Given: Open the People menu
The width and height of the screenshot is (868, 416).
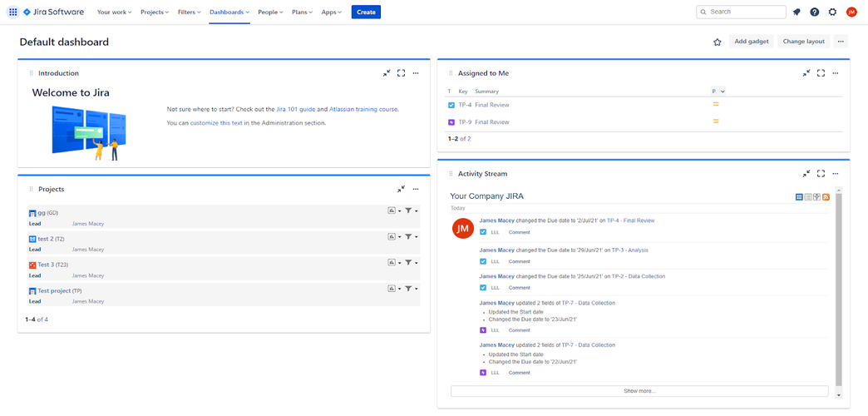Looking at the screenshot, I should (x=270, y=12).
